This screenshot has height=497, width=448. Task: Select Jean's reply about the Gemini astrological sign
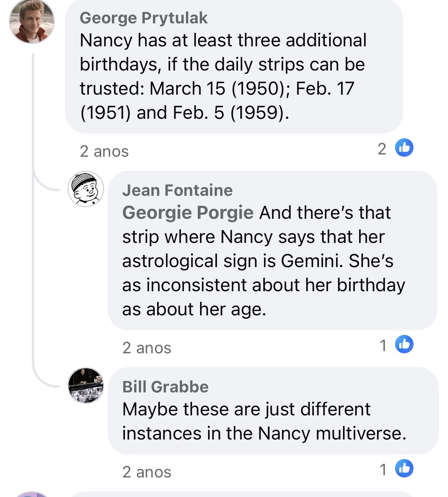coord(264,261)
